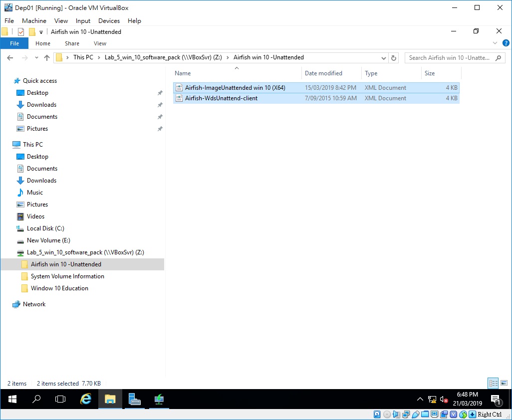Screen dimensions: 512x420
Task: Click the File Explorer taskbar icon
Action: click(110, 399)
